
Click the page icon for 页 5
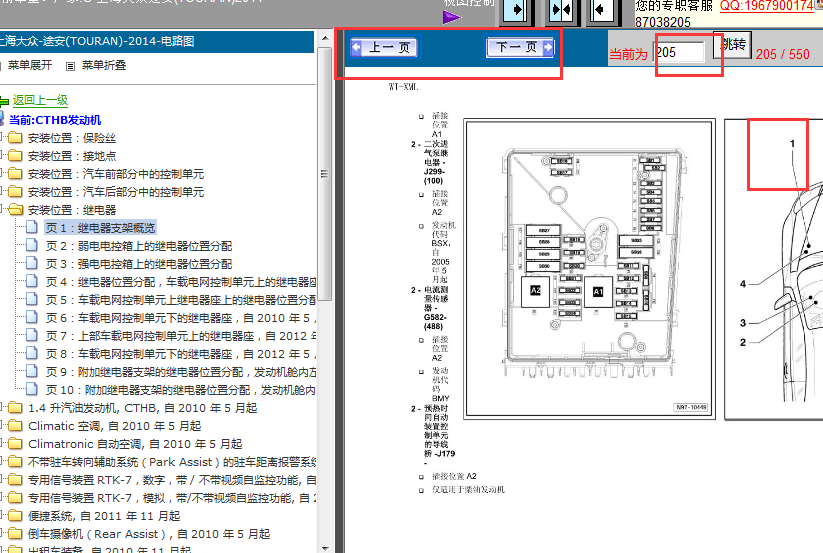click(32, 299)
